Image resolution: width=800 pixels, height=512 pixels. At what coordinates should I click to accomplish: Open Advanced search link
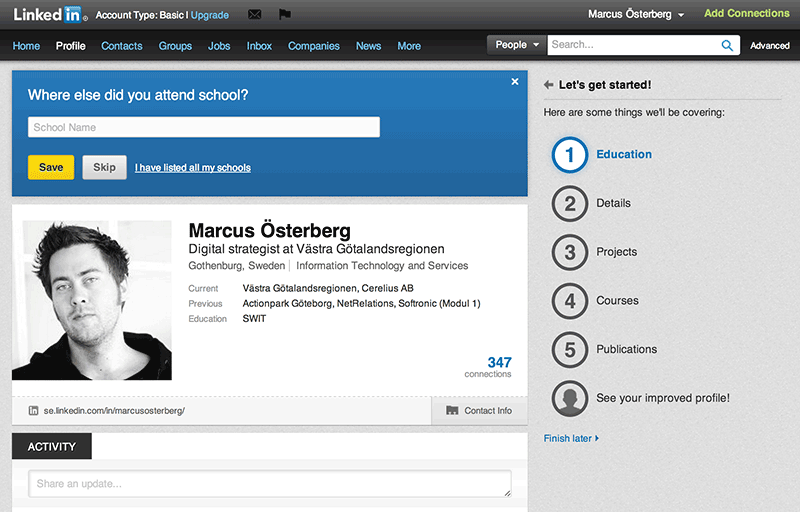769,45
